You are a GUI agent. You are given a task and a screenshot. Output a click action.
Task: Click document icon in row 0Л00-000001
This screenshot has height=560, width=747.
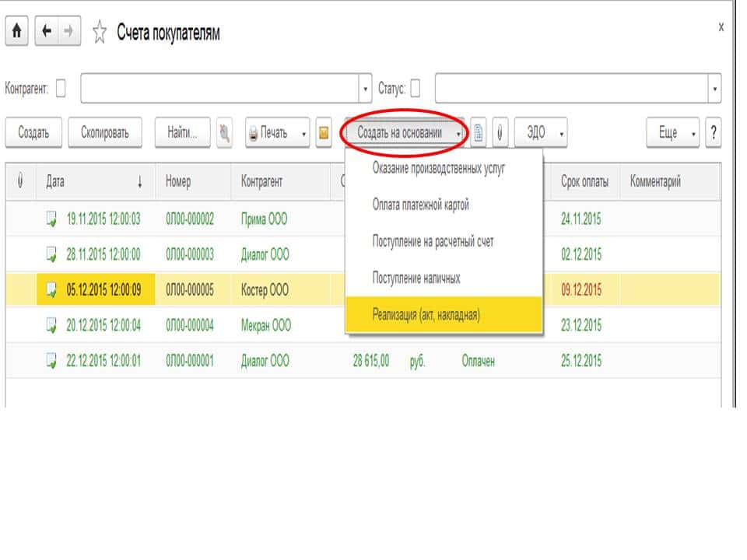pos(51,360)
